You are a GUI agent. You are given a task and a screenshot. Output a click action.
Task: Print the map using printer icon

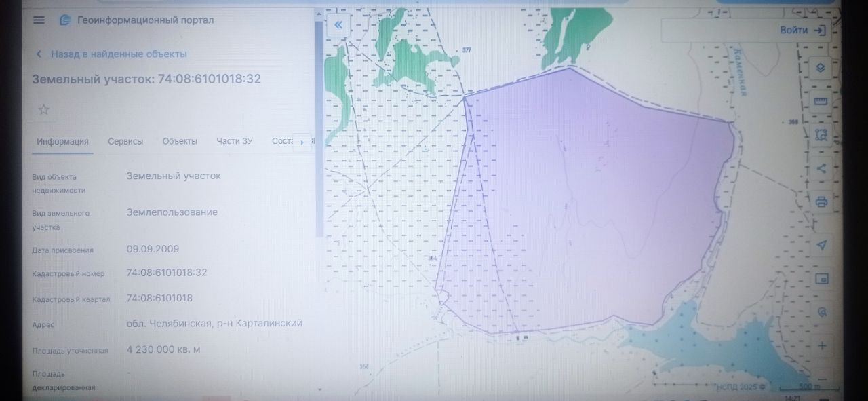point(821,202)
